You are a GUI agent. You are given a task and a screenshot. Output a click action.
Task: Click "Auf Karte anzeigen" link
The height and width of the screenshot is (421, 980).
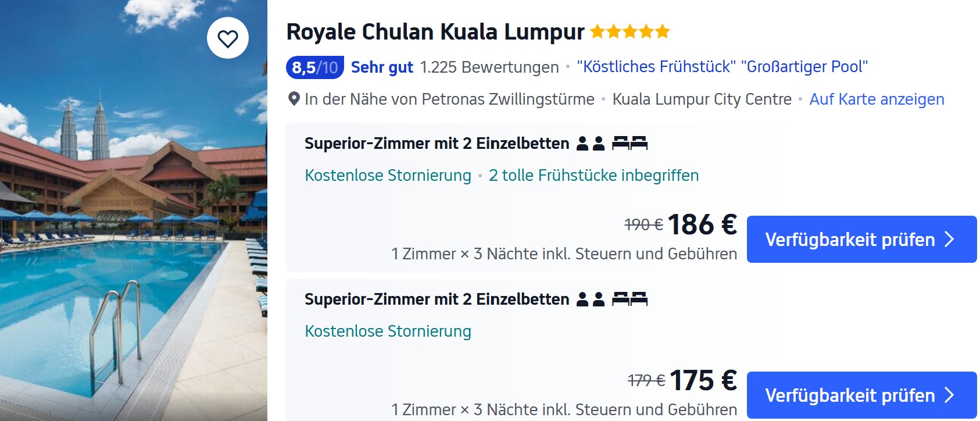[x=877, y=99]
